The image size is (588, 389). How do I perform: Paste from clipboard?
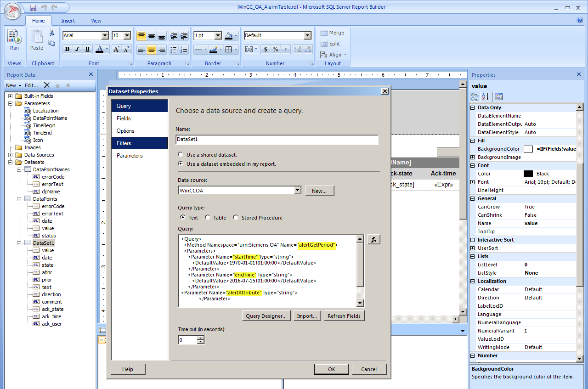[x=36, y=40]
